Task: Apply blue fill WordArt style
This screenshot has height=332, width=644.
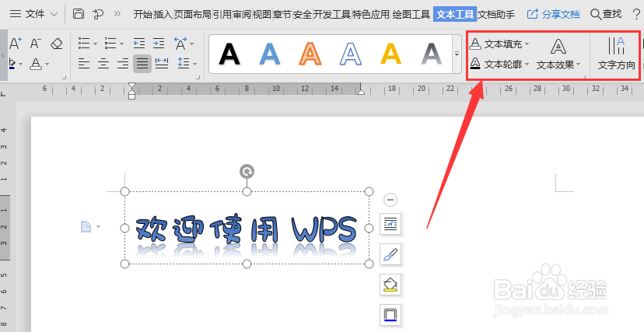Action: [270, 54]
